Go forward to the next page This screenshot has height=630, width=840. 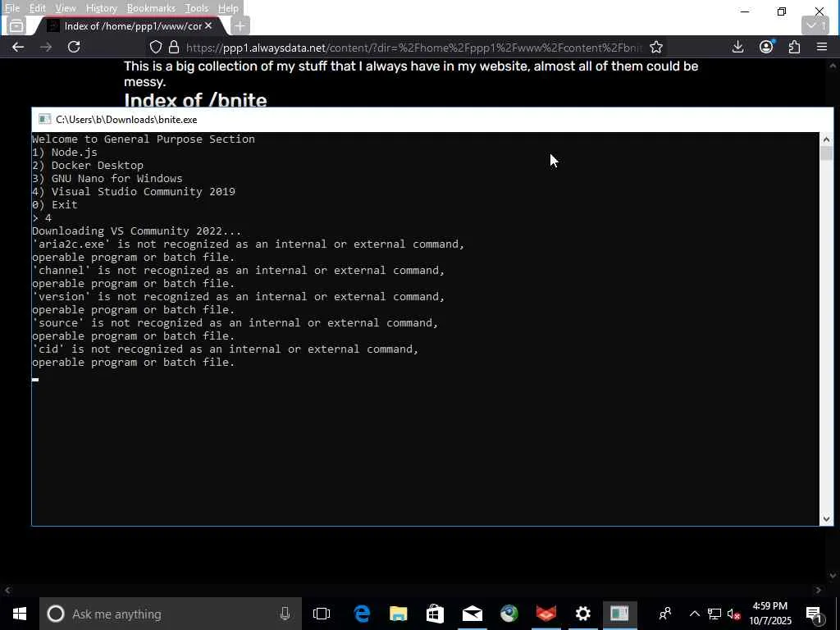click(x=46, y=47)
